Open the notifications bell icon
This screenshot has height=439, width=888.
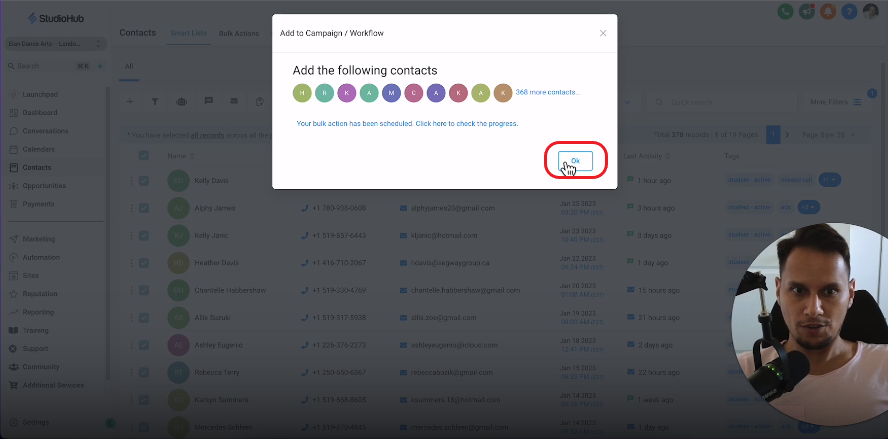[x=827, y=12]
